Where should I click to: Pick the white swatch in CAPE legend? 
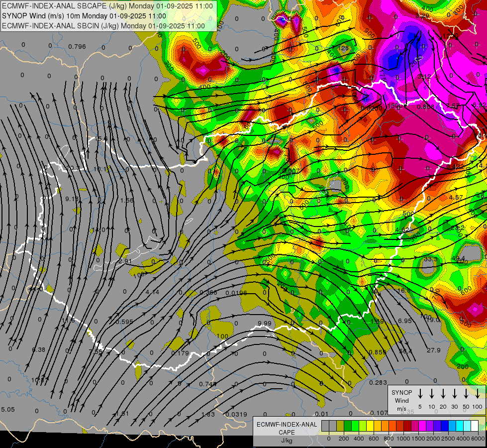[474, 426]
